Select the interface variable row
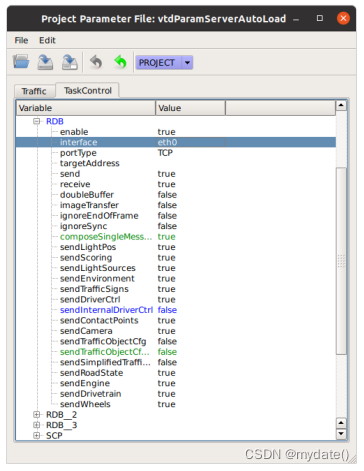This screenshot has width=364, height=471. point(176,142)
